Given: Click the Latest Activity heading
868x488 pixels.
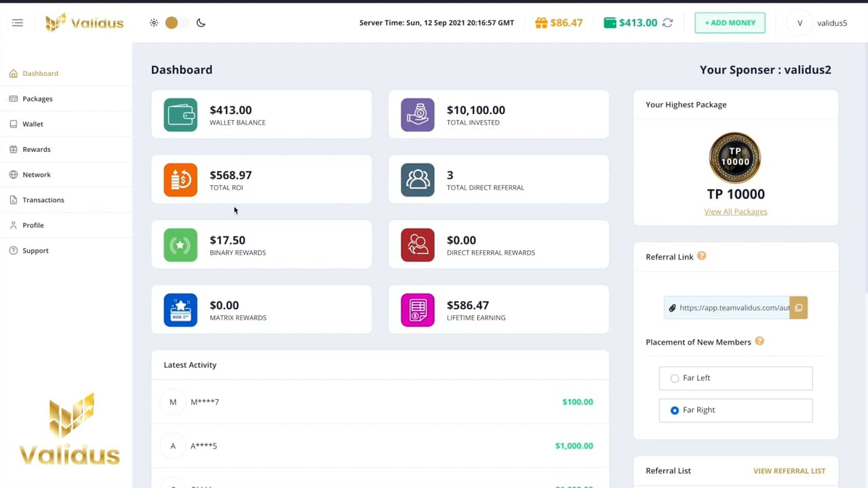Looking at the screenshot, I should [x=190, y=365].
